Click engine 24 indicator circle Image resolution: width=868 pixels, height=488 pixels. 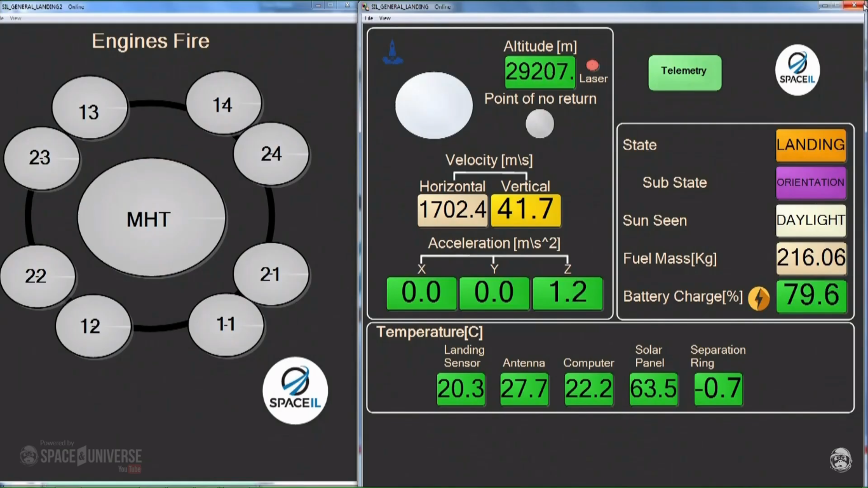pyautogui.click(x=271, y=154)
